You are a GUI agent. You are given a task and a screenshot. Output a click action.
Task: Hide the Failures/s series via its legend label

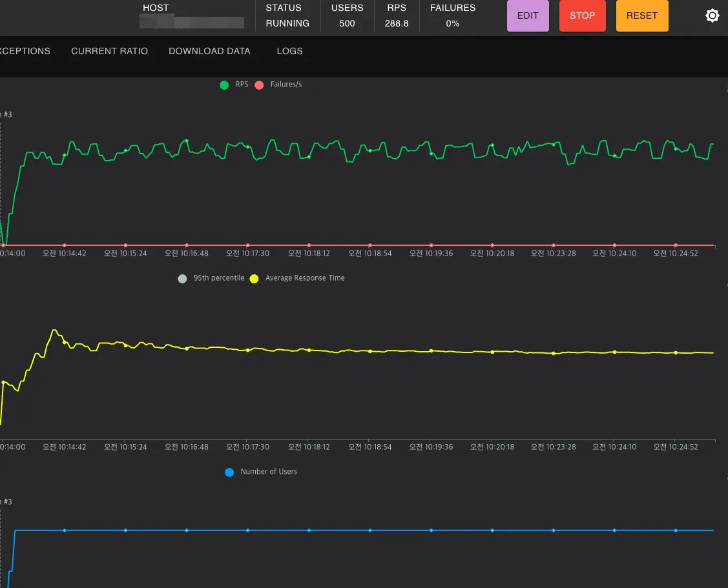pos(286,85)
